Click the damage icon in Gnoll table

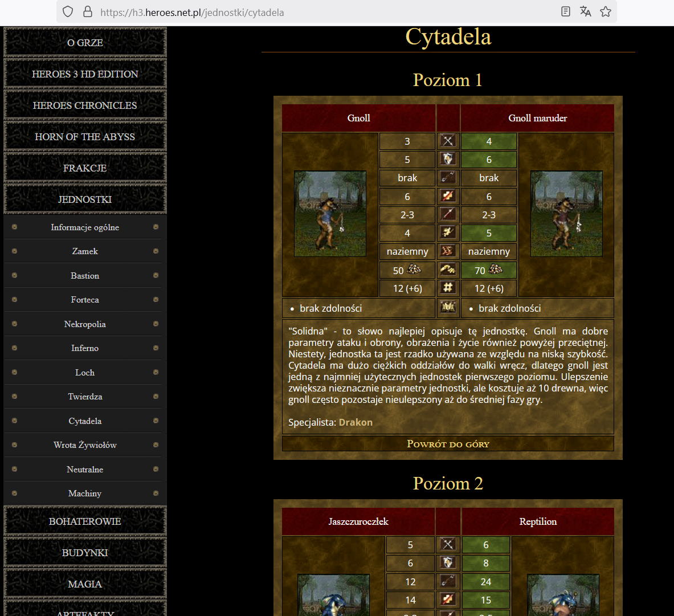coord(448,214)
